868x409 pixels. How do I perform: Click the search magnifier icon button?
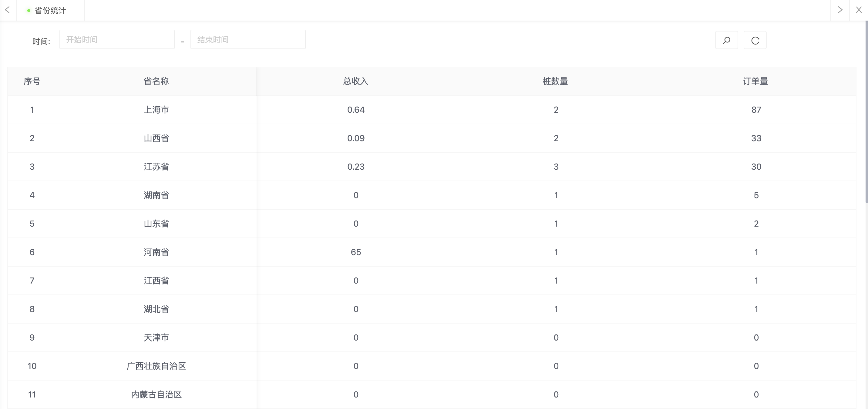point(726,40)
